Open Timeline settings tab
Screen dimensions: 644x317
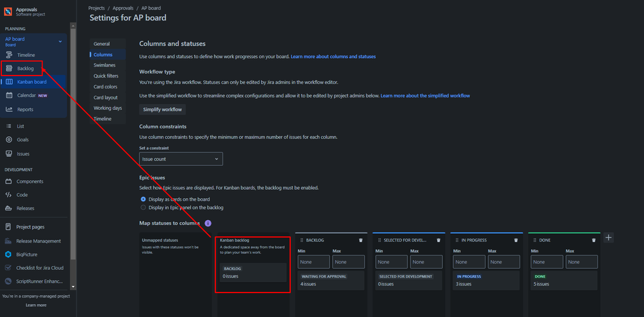(108, 119)
